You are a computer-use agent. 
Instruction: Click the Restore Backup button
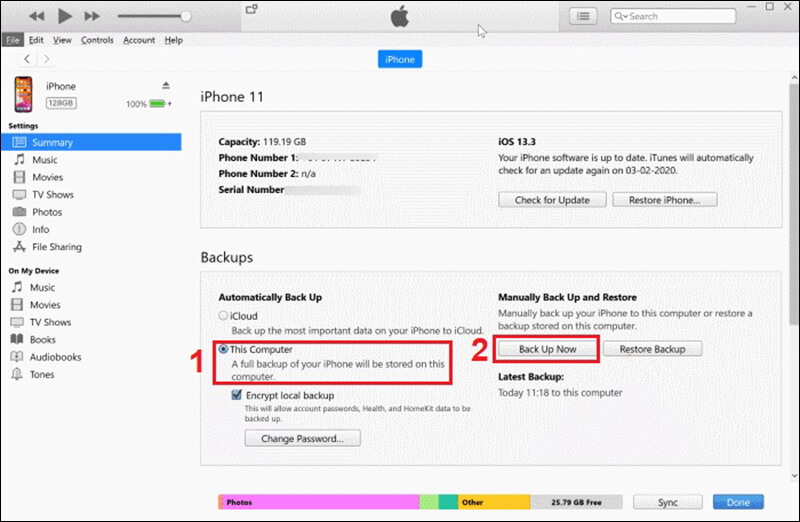click(653, 349)
